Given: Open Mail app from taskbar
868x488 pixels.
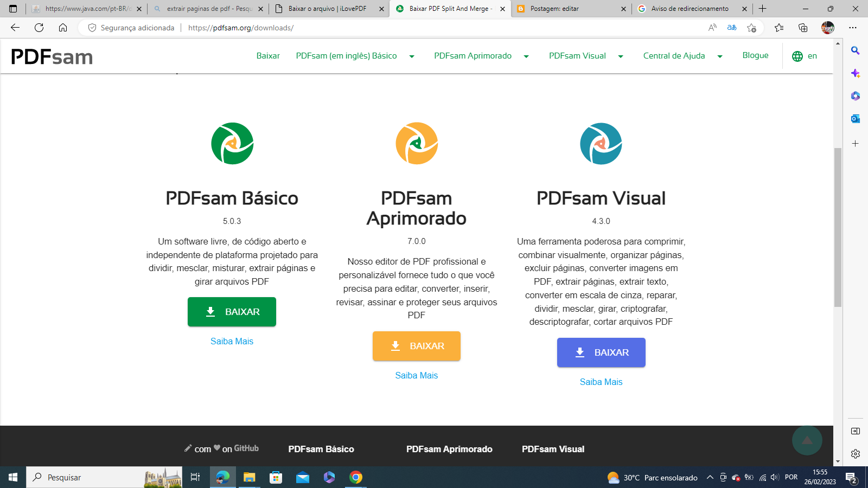Looking at the screenshot, I should click(x=303, y=477).
